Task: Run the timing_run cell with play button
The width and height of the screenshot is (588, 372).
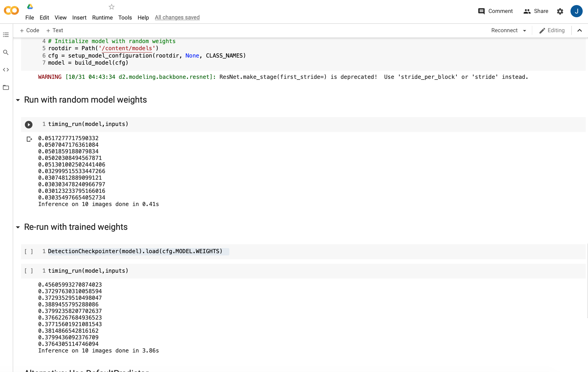Action: [28, 124]
